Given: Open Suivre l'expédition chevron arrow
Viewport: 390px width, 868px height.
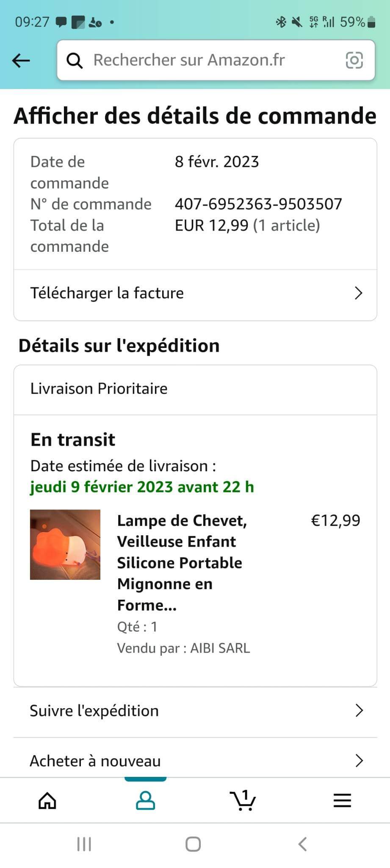Looking at the screenshot, I should [359, 711].
